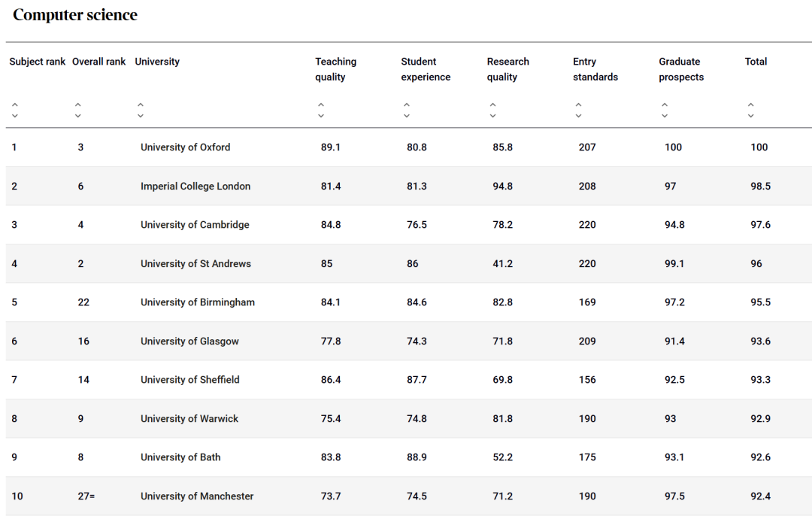Viewport: 812px width, 516px height.
Task: Select Cambridge's total score 97.6
Action: (760, 225)
